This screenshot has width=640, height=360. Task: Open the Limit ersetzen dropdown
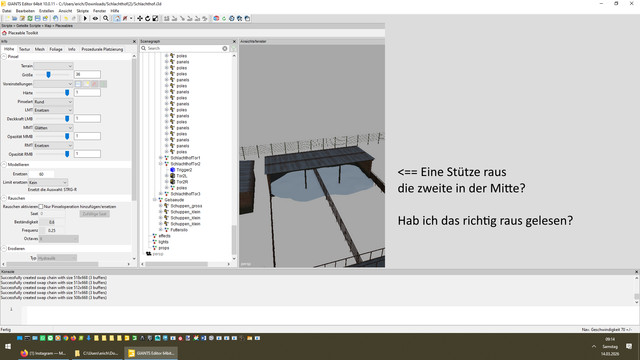coord(48,182)
